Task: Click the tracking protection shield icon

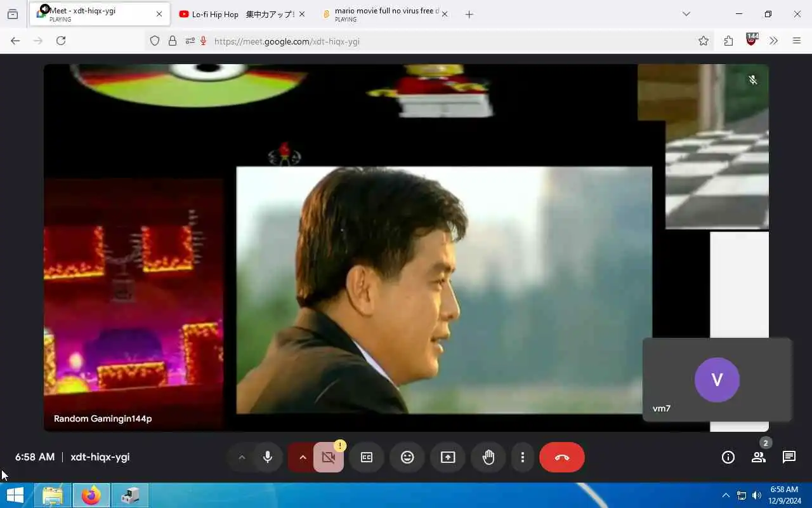Action: point(155,41)
